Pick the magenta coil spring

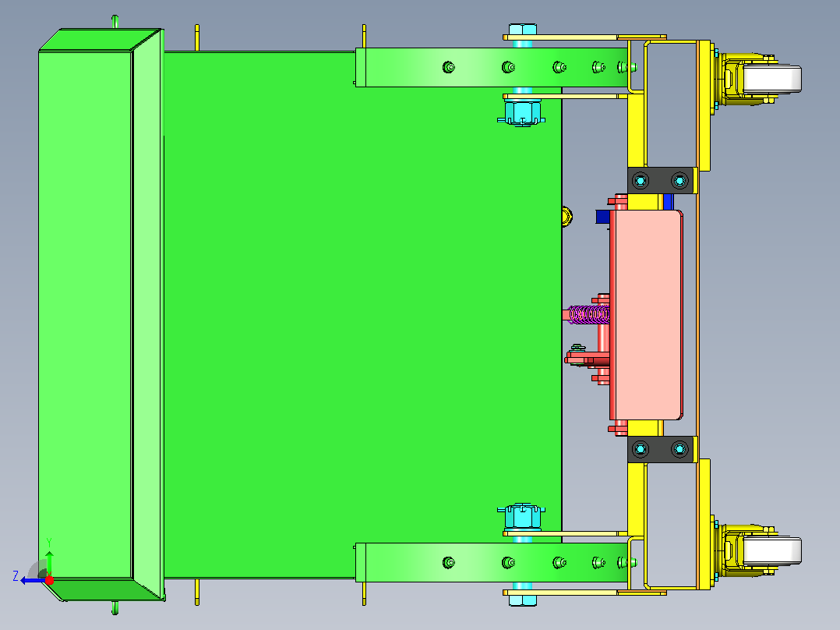pyautogui.click(x=589, y=315)
